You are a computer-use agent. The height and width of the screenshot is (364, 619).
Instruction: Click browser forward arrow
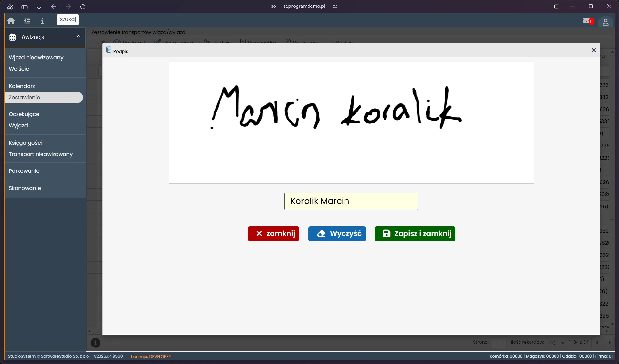coord(68,6)
